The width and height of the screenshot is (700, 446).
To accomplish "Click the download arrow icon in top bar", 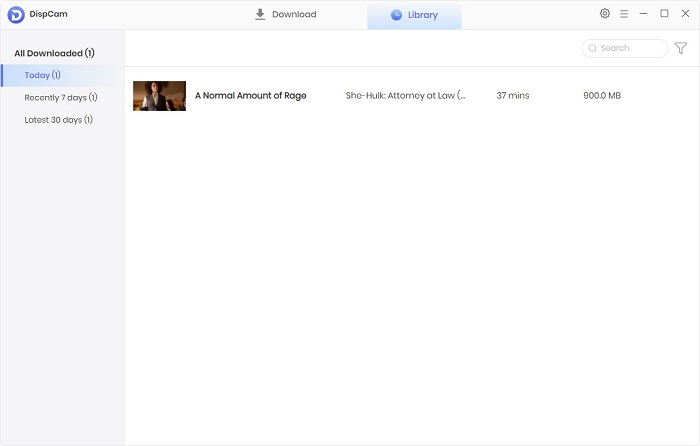I will 260,14.
